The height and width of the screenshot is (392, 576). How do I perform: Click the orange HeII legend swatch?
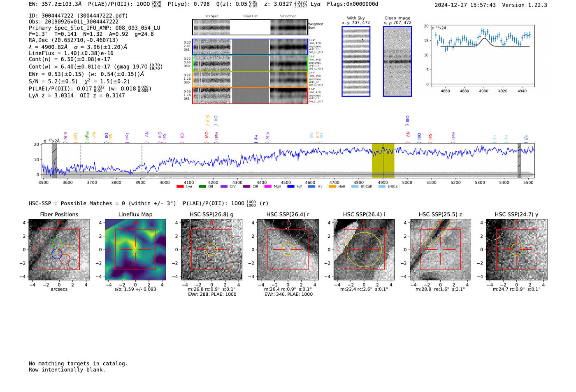pyautogui.click(x=332, y=187)
